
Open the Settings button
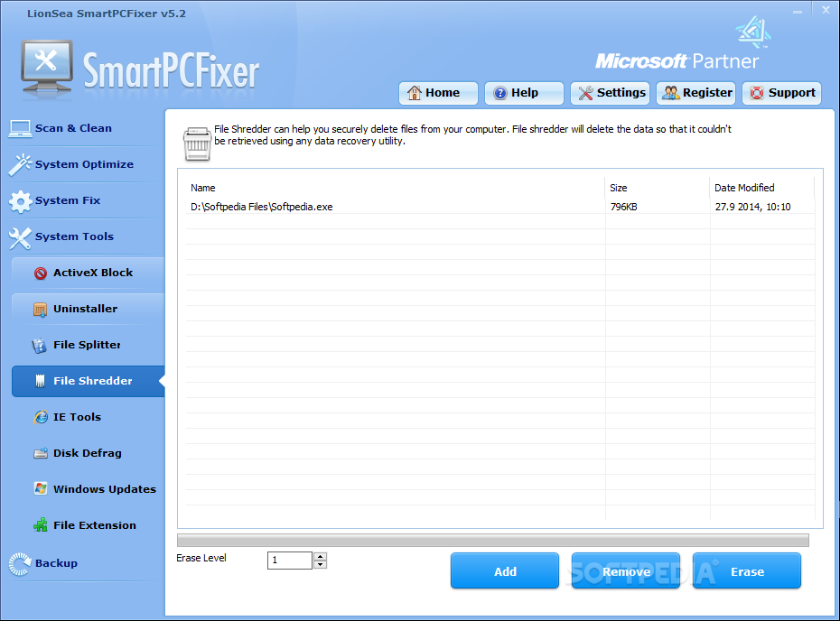tap(610, 93)
